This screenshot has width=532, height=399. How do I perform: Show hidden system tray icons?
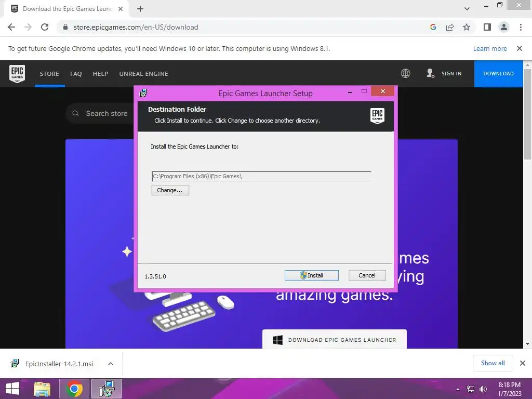(458, 389)
